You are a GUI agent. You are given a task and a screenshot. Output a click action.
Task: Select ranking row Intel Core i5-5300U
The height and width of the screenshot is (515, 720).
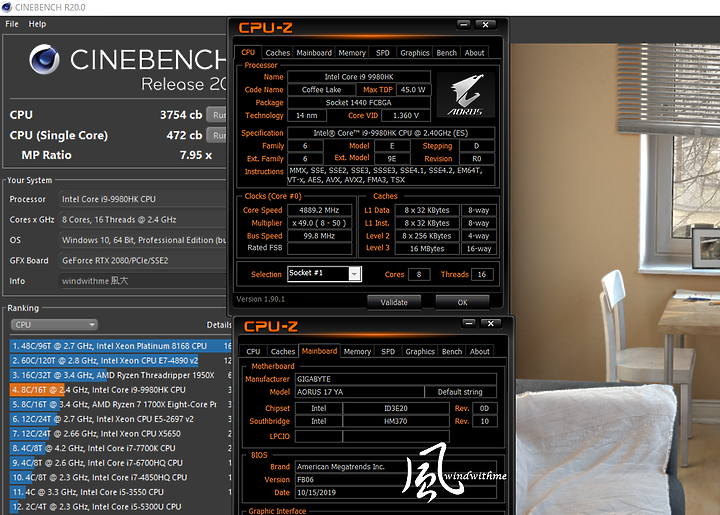click(120, 507)
